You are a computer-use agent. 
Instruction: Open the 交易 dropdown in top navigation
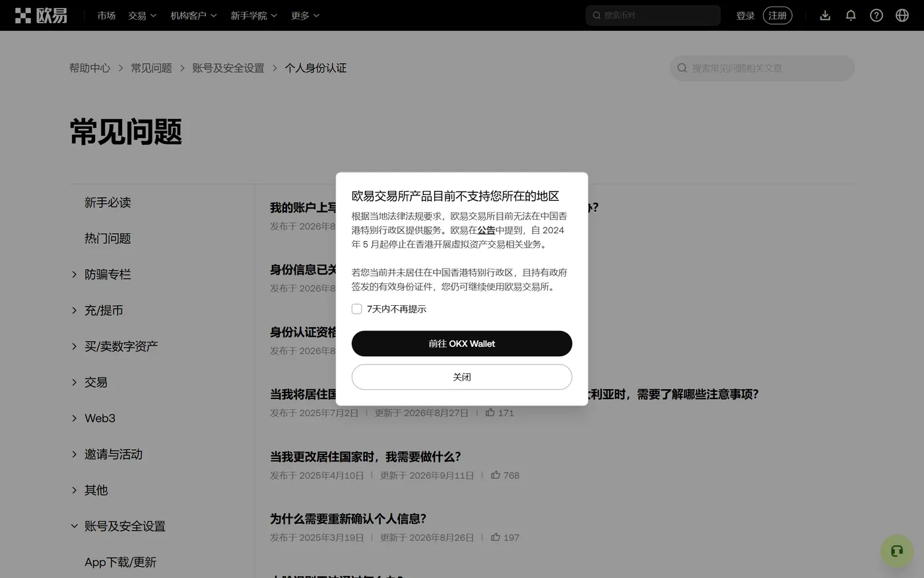point(143,15)
